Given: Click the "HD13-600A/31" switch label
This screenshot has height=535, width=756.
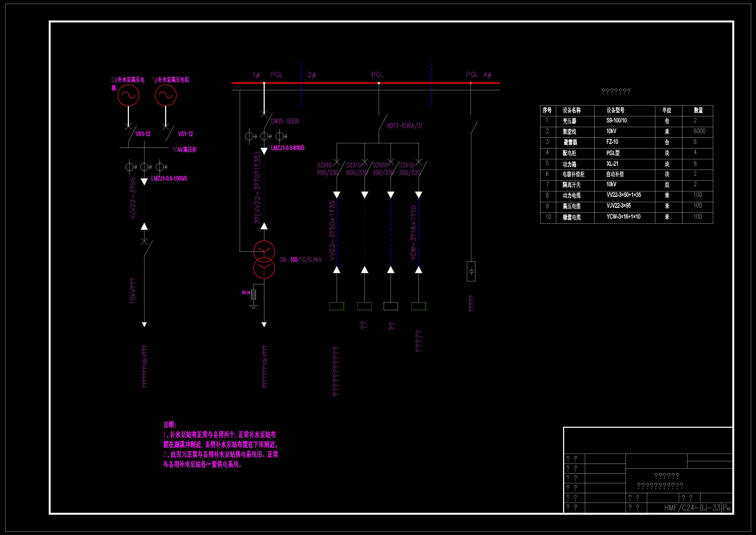Looking at the screenshot, I should tap(404, 126).
